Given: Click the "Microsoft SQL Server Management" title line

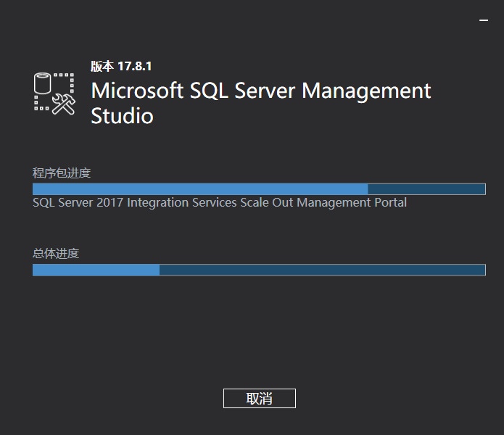Looking at the screenshot, I should 260,91.
